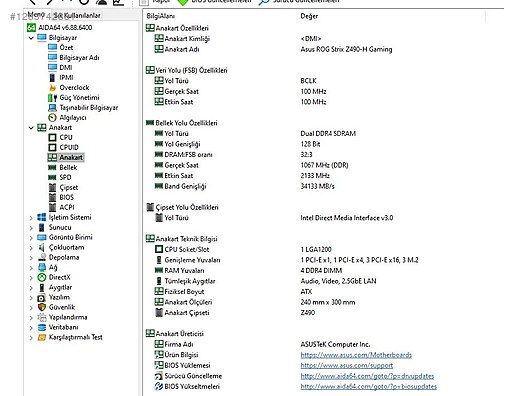Expand the Yazılım tree node
This screenshot has height=396, width=528.
click(x=31, y=298)
